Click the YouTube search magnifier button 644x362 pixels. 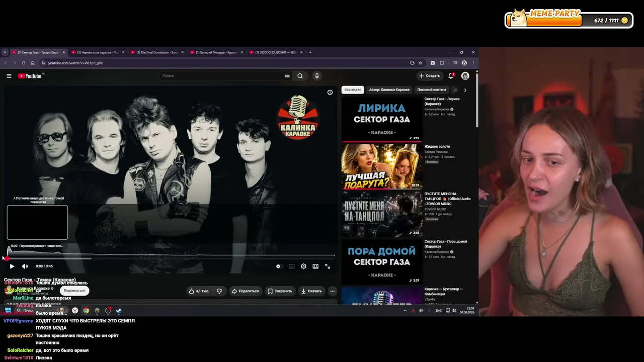[300, 76]
